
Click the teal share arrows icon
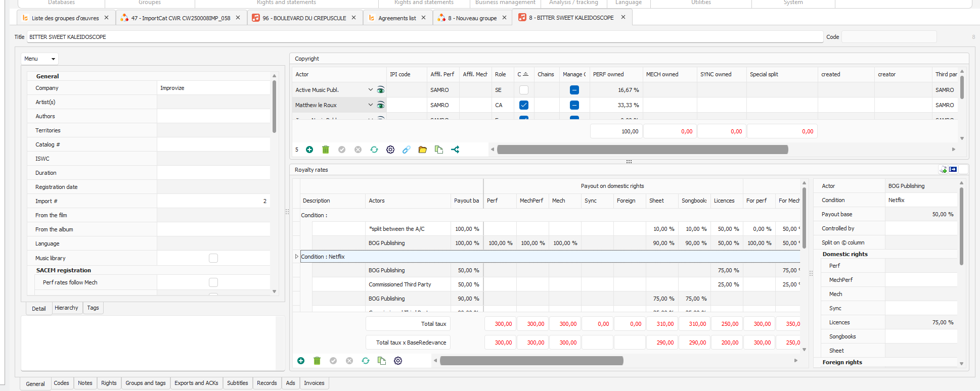coord(455,150)
